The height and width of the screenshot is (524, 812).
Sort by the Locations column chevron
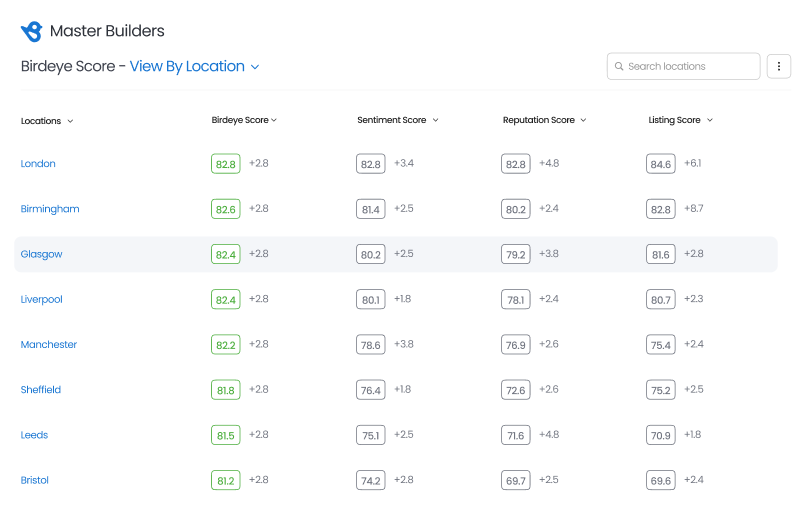(x=70, y=121)
